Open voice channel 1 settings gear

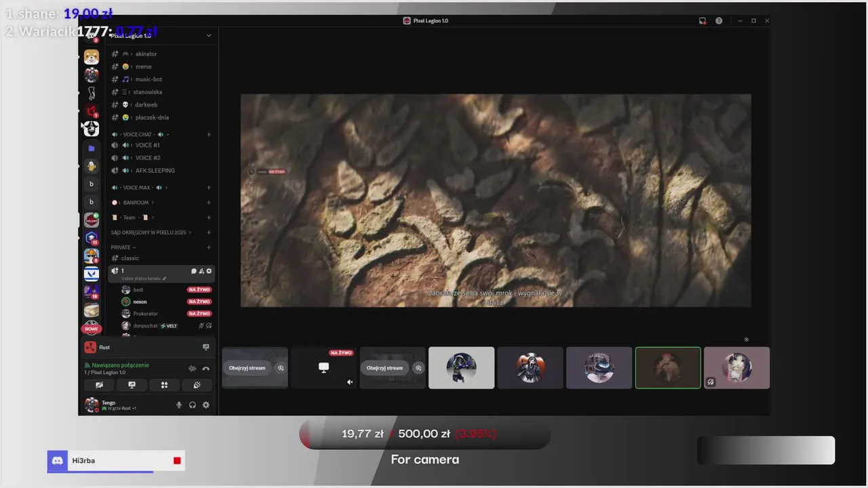[x=209, y=271]
